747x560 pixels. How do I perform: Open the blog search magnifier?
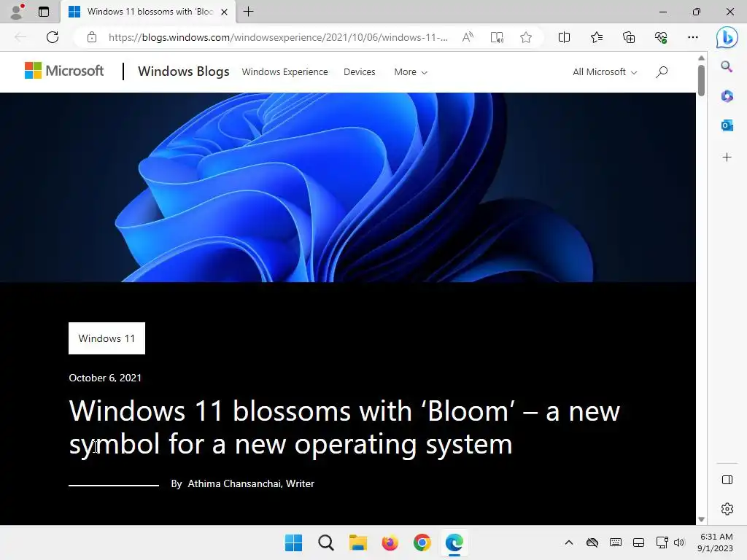click(x=661, y=72)
